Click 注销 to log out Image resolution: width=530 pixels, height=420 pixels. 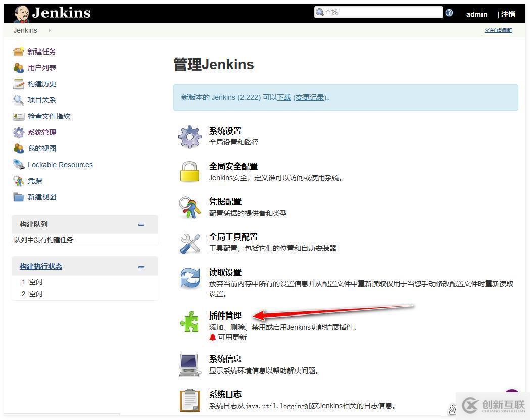pos(508,14)
